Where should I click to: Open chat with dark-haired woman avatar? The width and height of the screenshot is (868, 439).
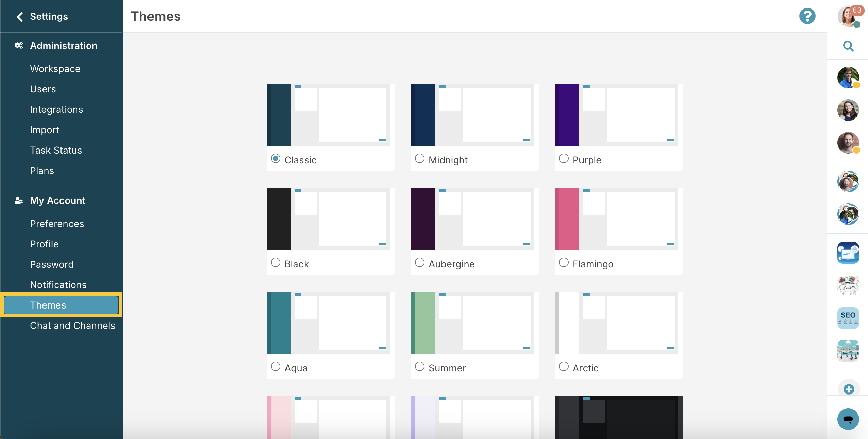click(x=848, y=110)
